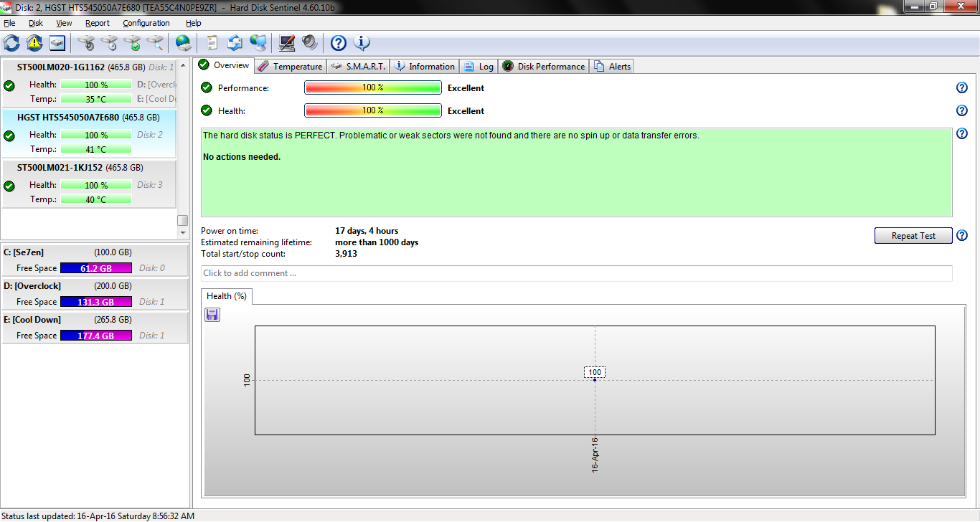This screenshot has width=980, height=522.
Task: Click the help icon beside Performance row
Action: pyautogui.click(x=962, y=87)
